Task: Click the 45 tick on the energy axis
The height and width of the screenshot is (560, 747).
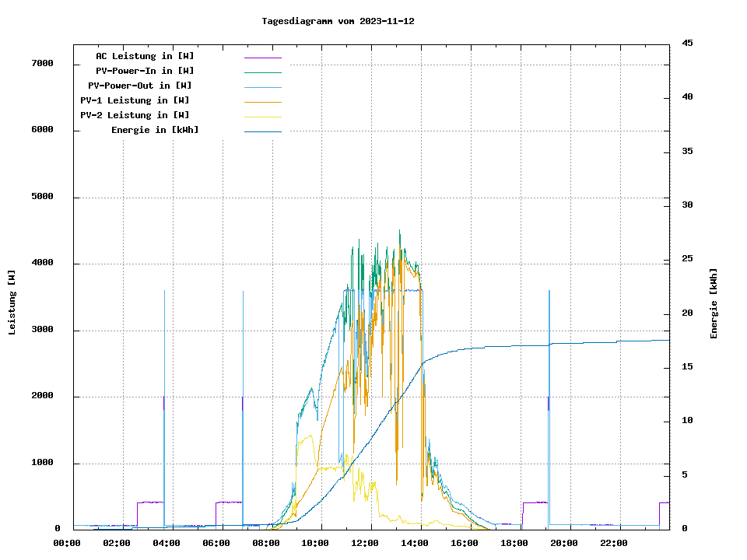Action: (x=688, y=43)
